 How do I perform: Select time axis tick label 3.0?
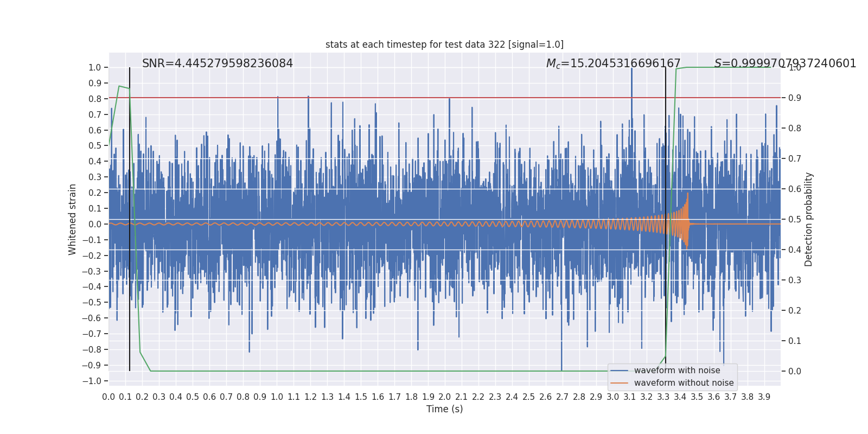[613, 397]
